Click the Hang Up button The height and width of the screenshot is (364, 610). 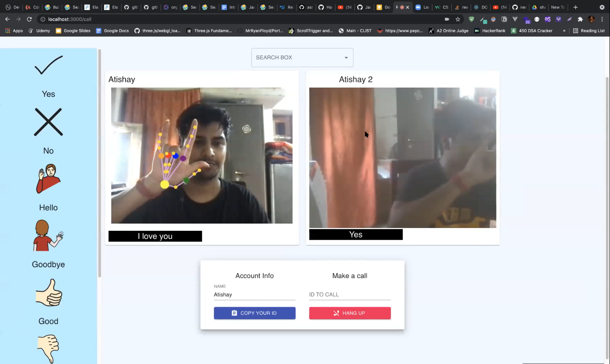point(350,313)
